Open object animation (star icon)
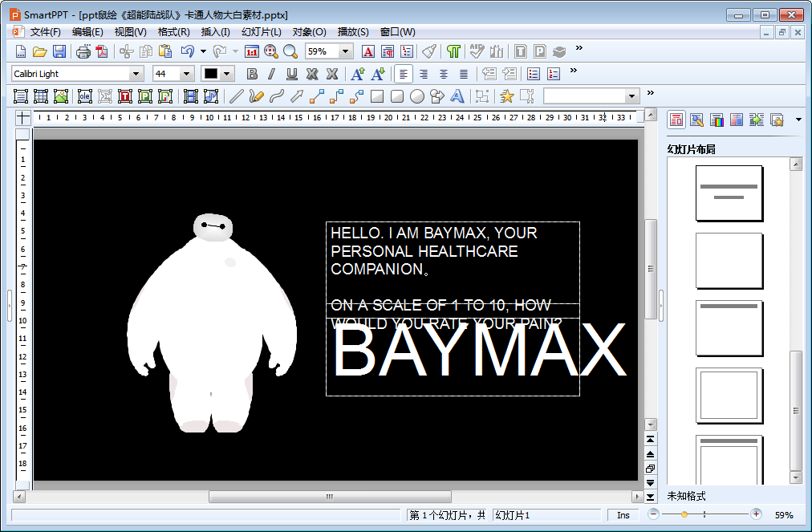 point(507,95)
